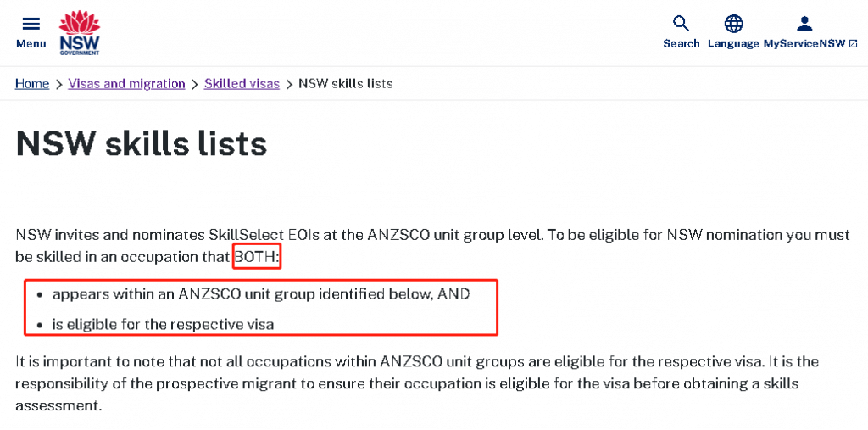Select the globe Language icon
Image resolution: width=868 pixels, height=430 pixels.
tap(733, 24)
